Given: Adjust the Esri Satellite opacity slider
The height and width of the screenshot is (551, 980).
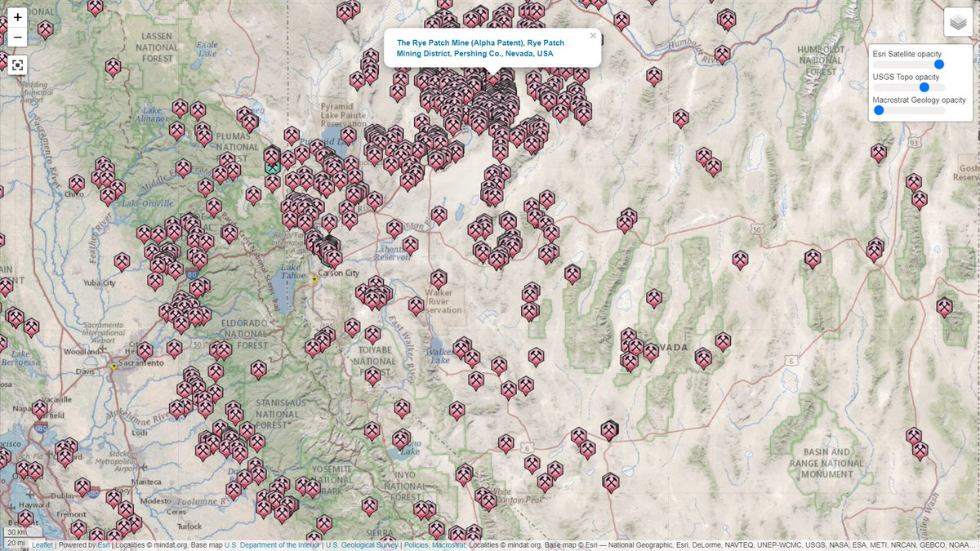Looking at the screenshot, I should tap(909, 64).
